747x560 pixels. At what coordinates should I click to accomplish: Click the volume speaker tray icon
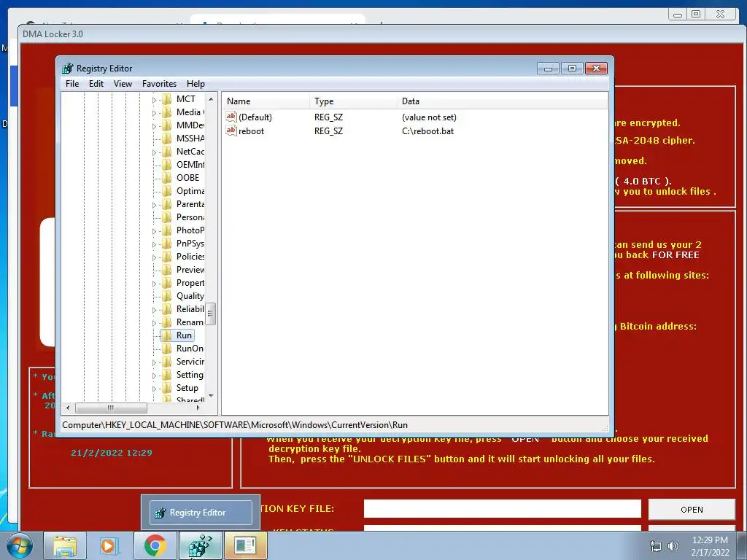click(673, 546)
